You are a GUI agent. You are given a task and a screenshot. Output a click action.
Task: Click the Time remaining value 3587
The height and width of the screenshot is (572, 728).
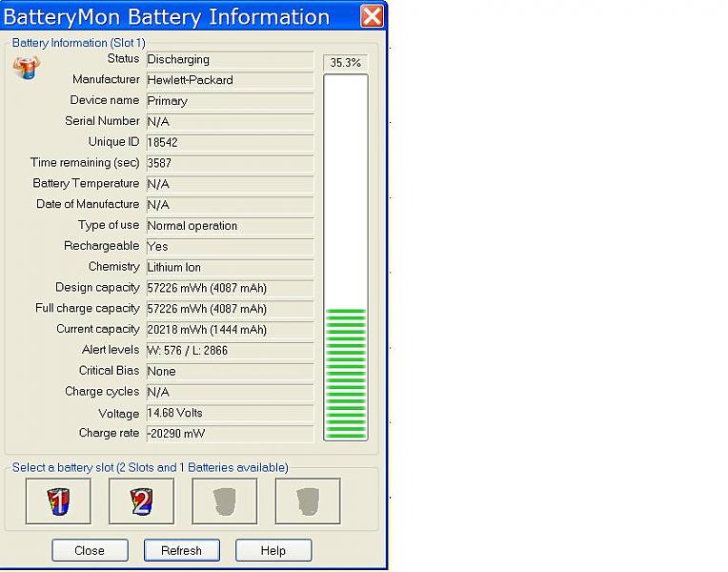pyautogui.click(x=229, y=163)
